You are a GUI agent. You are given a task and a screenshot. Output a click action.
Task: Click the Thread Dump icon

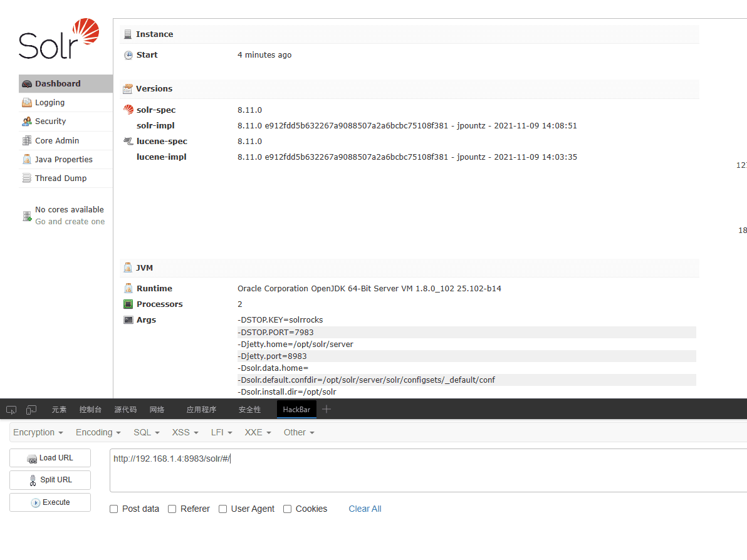pos(27,179)
